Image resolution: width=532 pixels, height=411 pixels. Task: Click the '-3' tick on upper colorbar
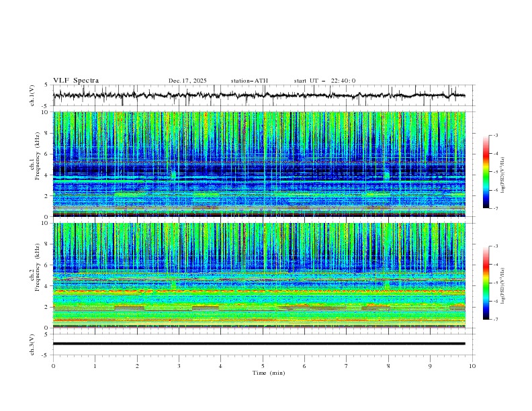495,135
